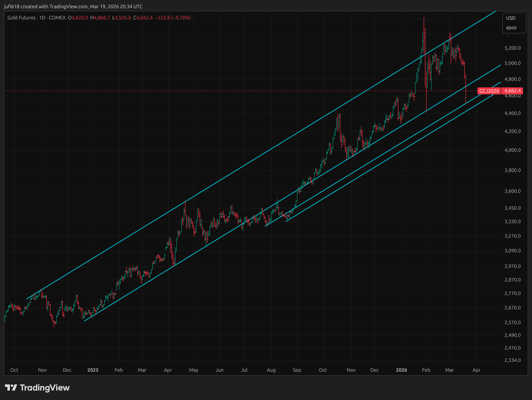This screenshot has height=400, width=532.
Task: Click the current price label 4,662.4 on axis
Action: (x=513, y=91)
